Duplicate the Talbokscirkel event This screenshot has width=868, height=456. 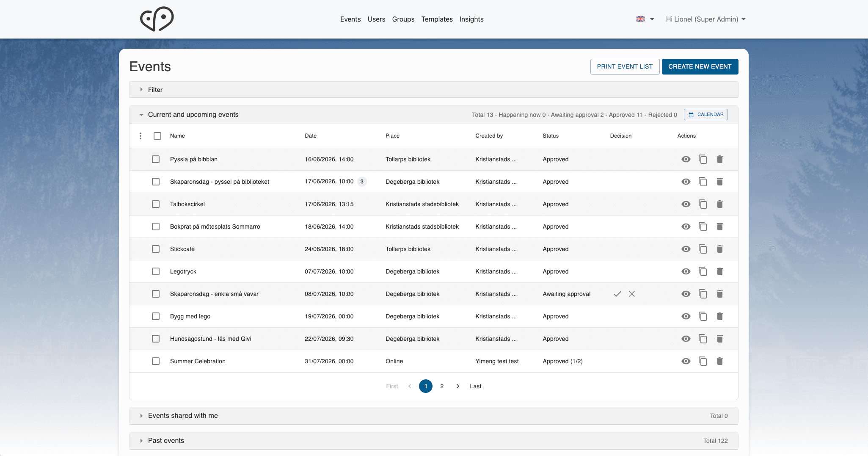(703, 204)
